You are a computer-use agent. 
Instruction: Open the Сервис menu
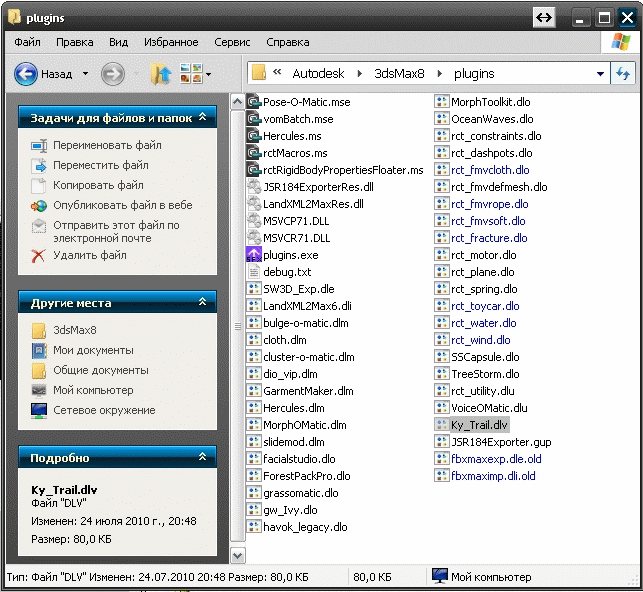tap(232, 42)
